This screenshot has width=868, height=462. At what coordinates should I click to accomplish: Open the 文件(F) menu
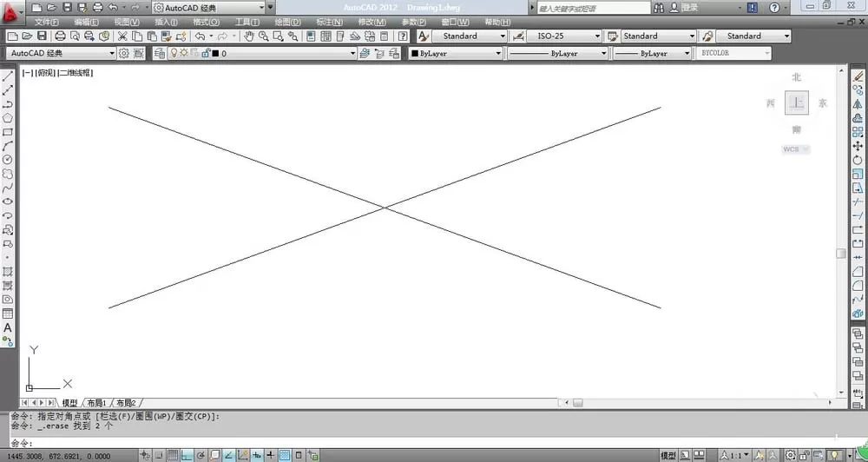click(x=47, y=23)
